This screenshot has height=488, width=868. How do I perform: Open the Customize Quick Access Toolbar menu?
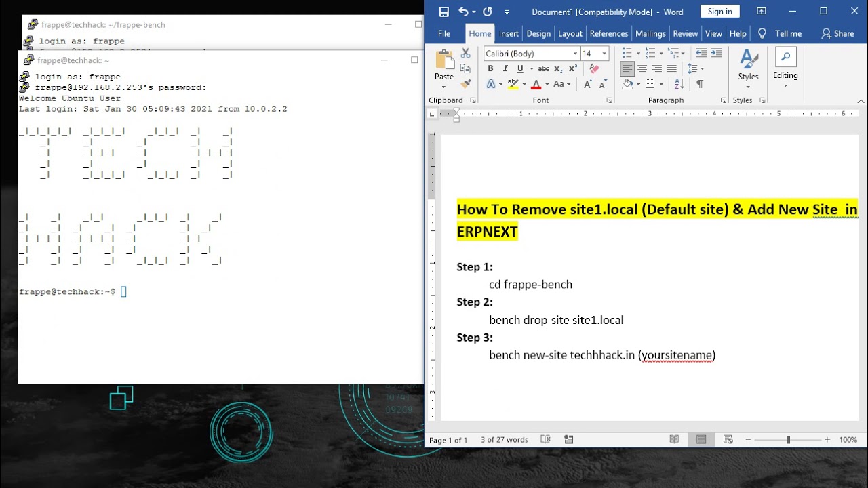[507, 12]
